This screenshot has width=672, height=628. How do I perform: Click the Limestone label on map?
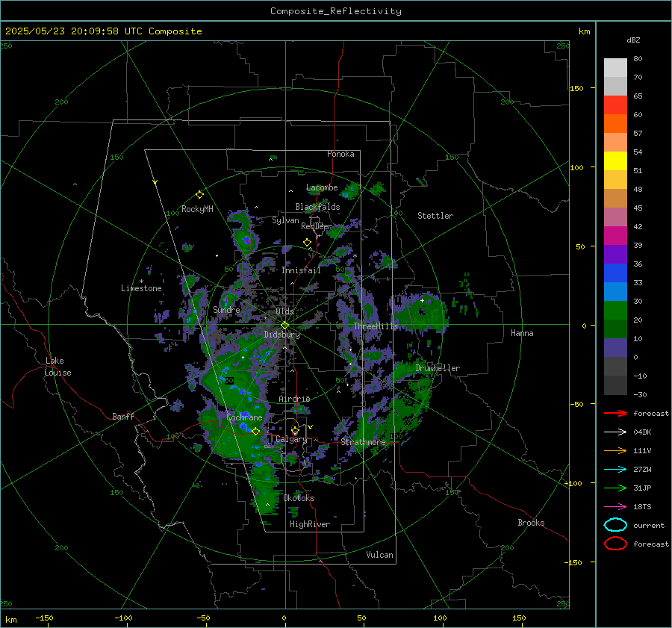141,288
